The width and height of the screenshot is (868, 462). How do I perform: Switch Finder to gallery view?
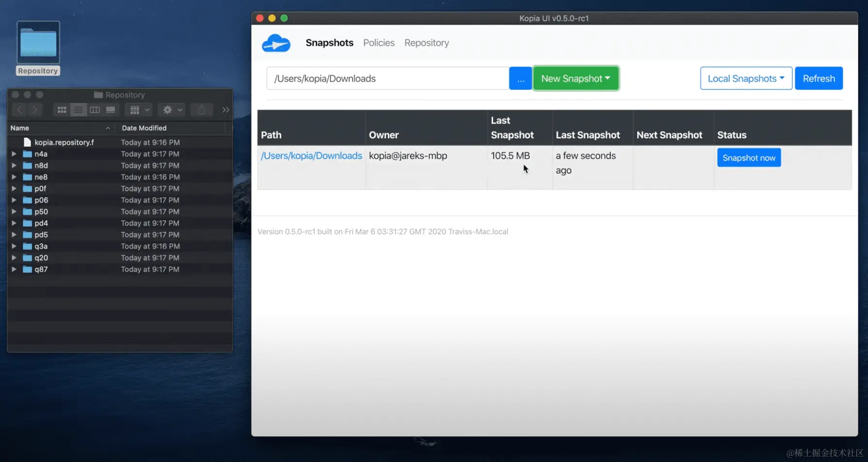[x=111, y=110]
